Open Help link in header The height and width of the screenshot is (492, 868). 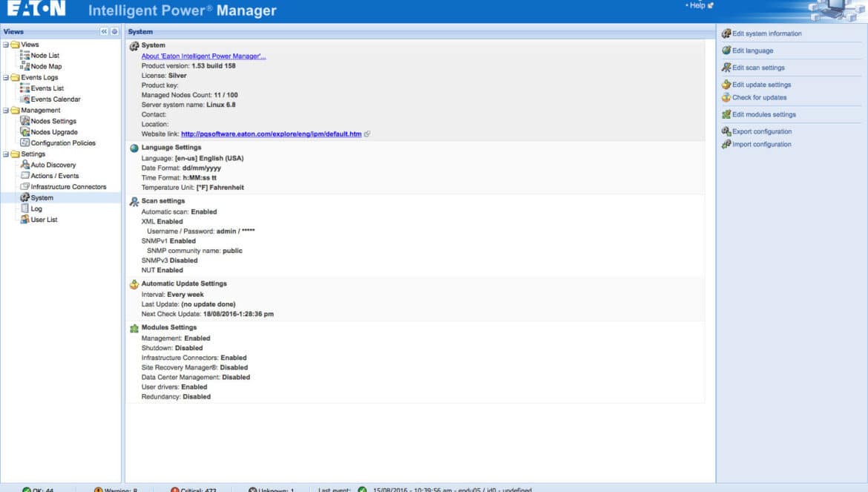[x=699, y=5]
